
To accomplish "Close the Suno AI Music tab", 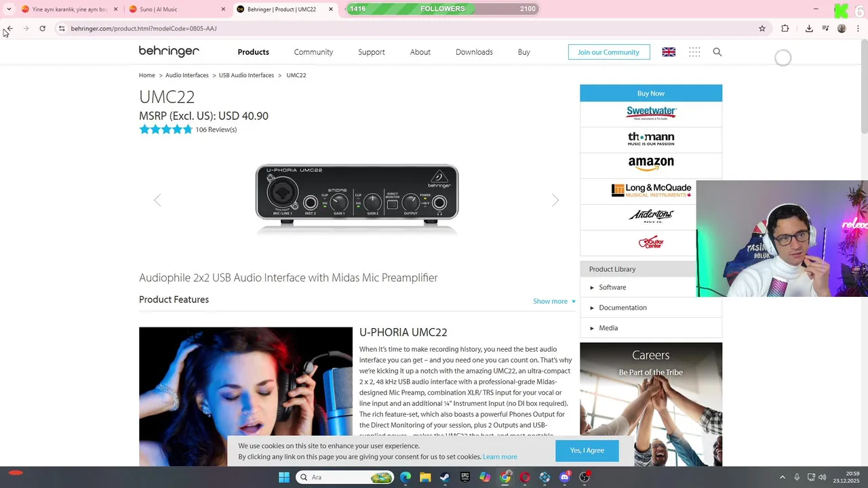I will coord(223,9).
